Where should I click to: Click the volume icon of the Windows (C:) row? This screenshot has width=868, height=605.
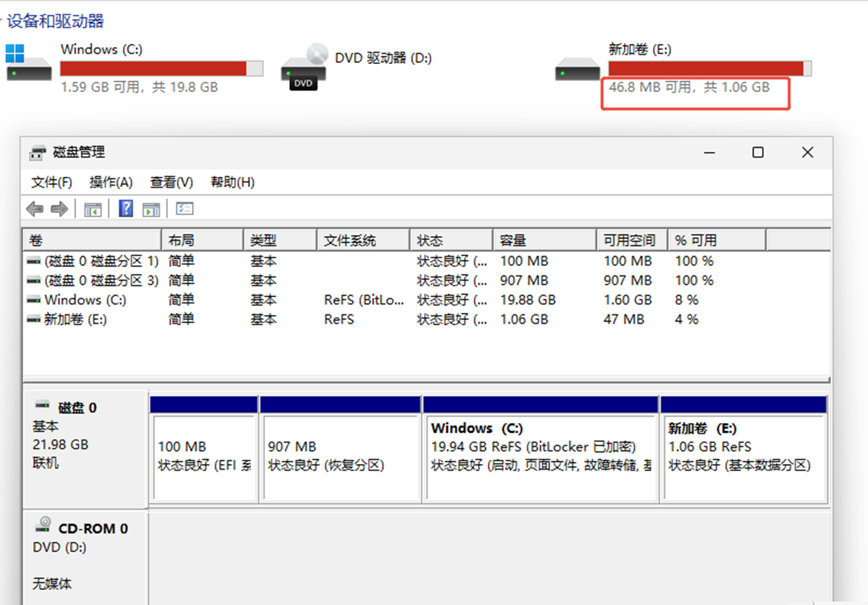(x=33, y=300)
